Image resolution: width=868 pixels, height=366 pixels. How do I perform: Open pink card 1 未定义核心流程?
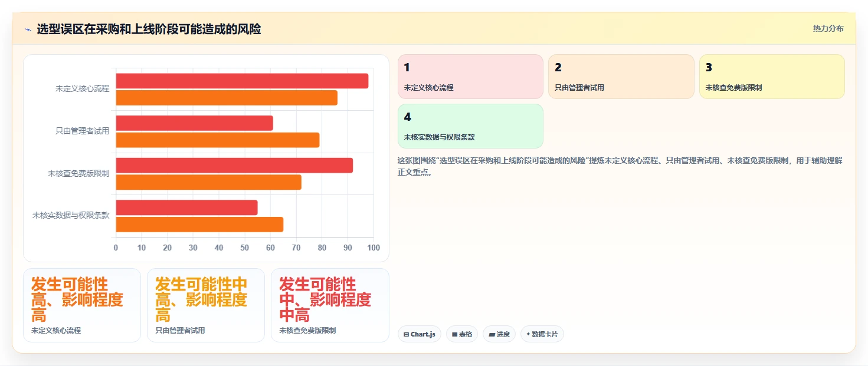pyautogui.click(x=470, y=77)
